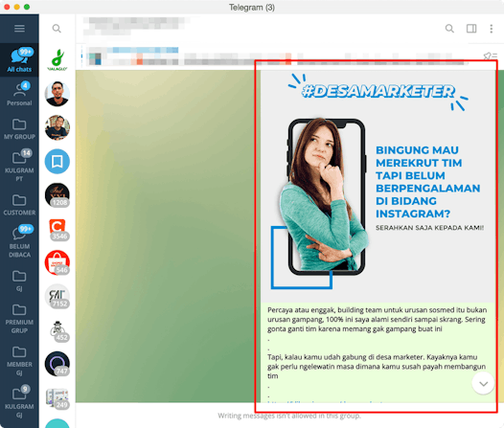Open the MY GROUP folder
Image resolution: width=504 pixels, height=428 pixels.
(19, 128)
